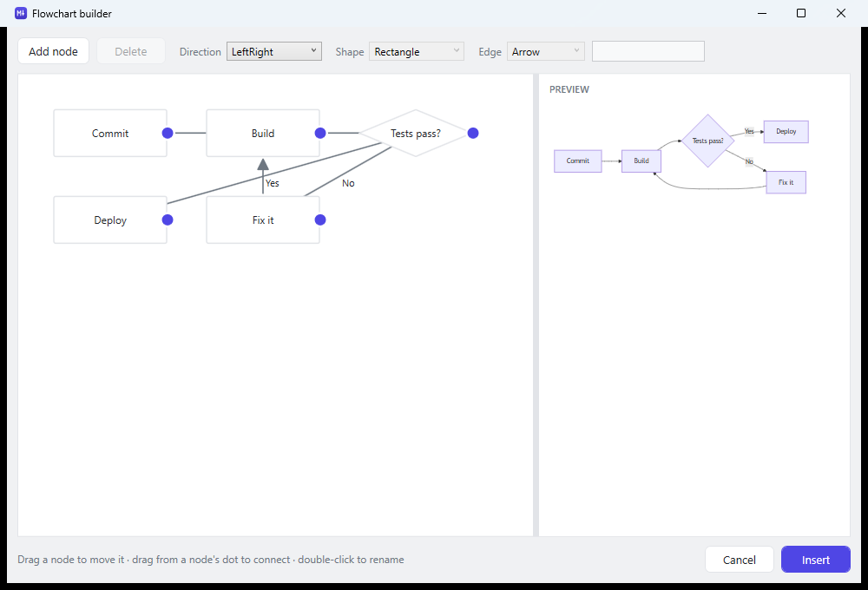Open the Edge dropdown showing Arrow

pyautogui.click(x=545, y=51)
